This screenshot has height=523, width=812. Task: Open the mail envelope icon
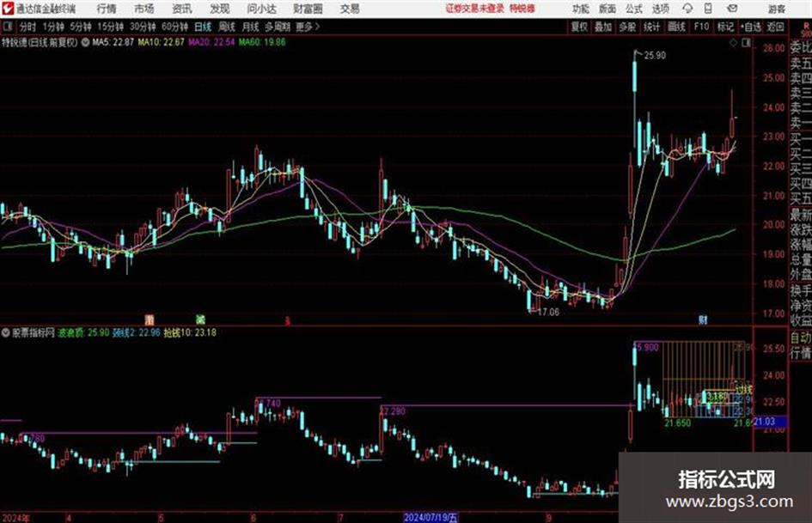(x=732, y=9)
